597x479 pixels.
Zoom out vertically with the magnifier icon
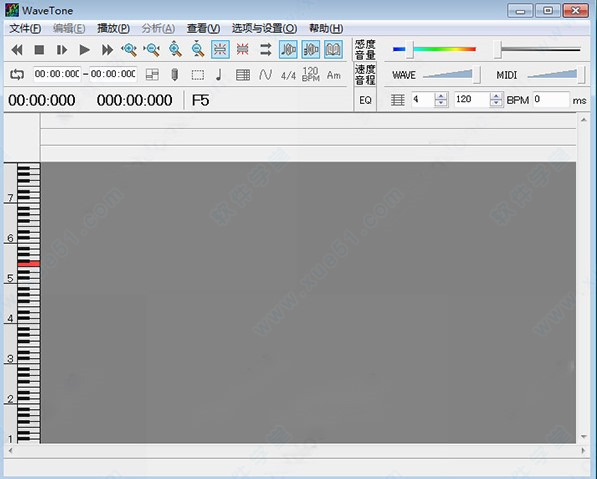198,49
